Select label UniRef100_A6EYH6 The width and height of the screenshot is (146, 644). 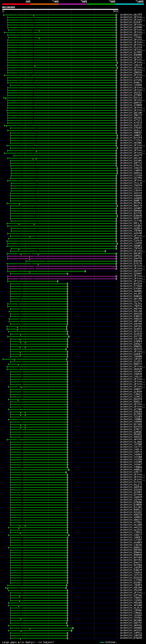(x=131, y=309)
